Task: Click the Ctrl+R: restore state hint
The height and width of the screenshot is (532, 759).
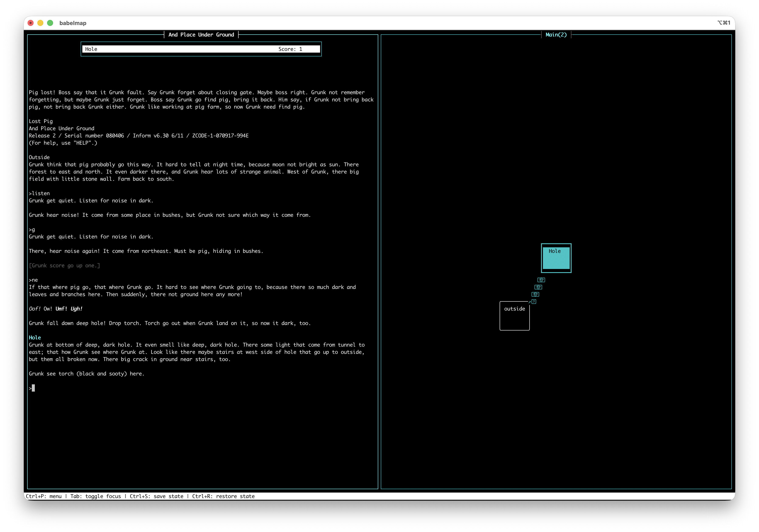Action: (x=223, y=496)
